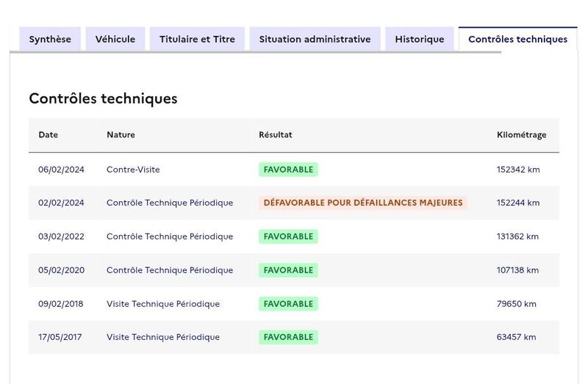Click the Nature column header
This screenshot has width=588, height=384.
pyautogui.click(x=121, y=135)
